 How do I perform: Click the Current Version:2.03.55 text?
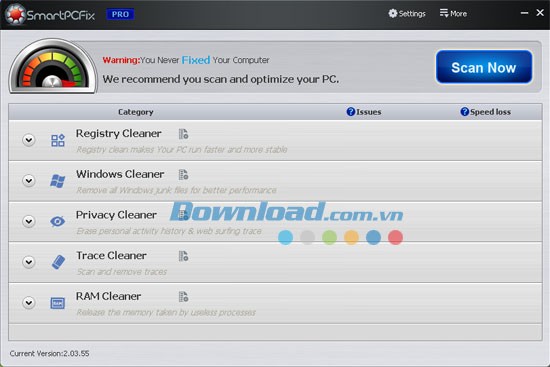pyautogui.click(x=49, y=353)
